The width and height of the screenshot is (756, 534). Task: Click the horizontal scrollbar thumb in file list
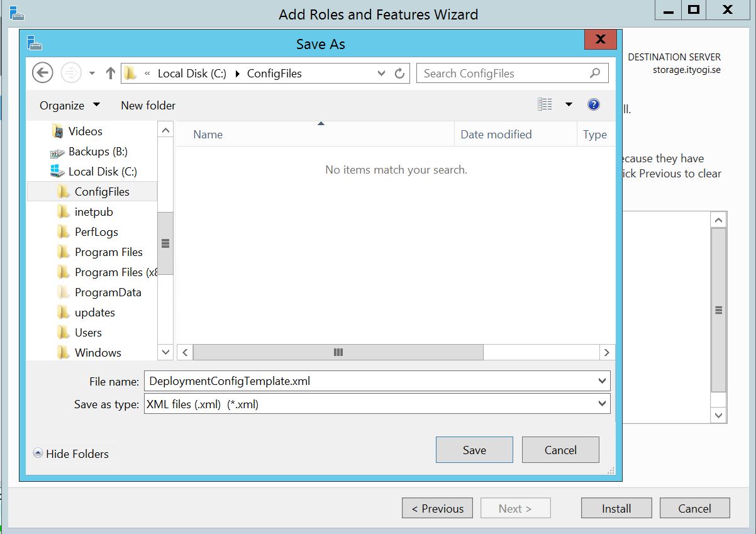pyautogui.click(x=338, y=352)
